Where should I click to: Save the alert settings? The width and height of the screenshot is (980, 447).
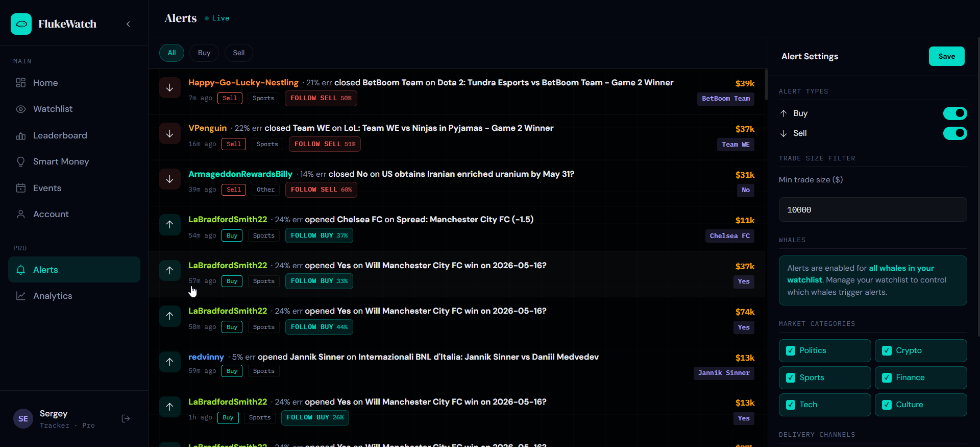coord(946,56)
